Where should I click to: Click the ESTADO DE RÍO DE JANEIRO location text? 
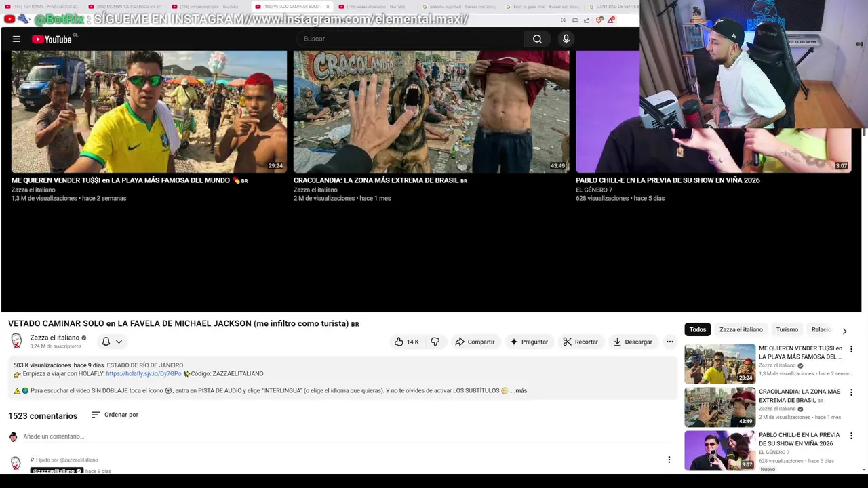pyautogui.click(x=144, y=365)
